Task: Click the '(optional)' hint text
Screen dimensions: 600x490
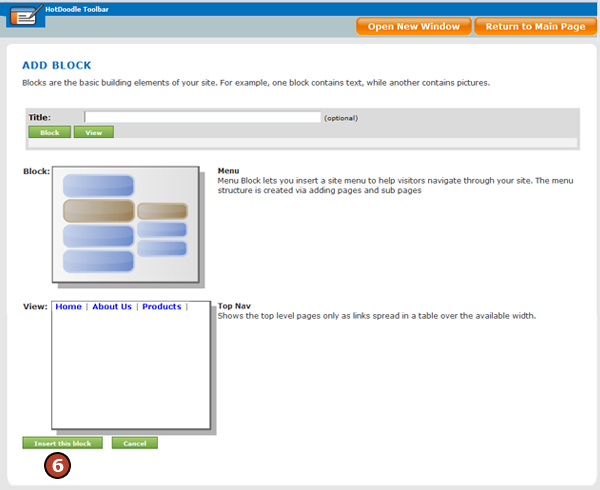Action: (x=341, y=118)
